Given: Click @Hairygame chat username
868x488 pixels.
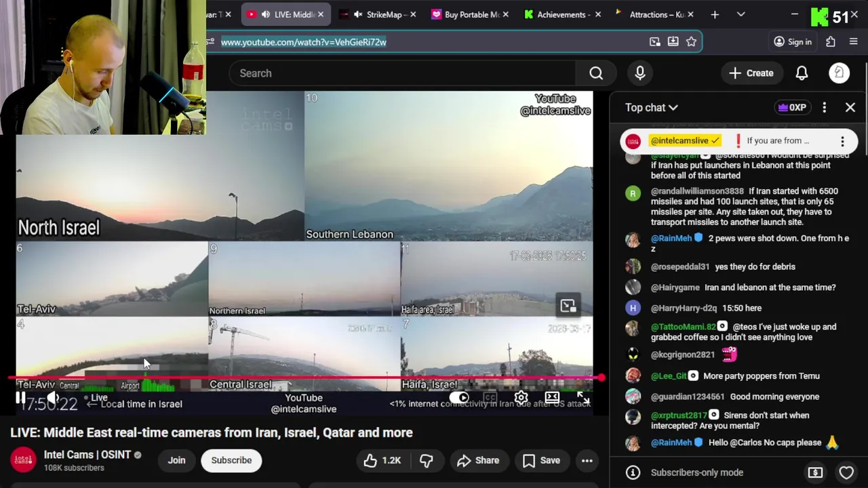Looking at the screenshot, I should coord(674,287).
